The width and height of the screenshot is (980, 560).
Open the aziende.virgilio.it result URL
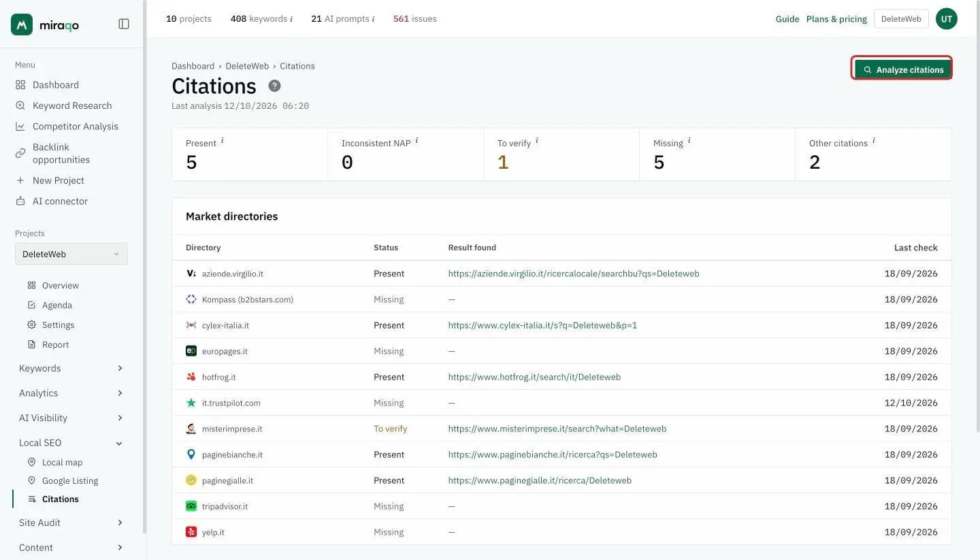point(573,274)
